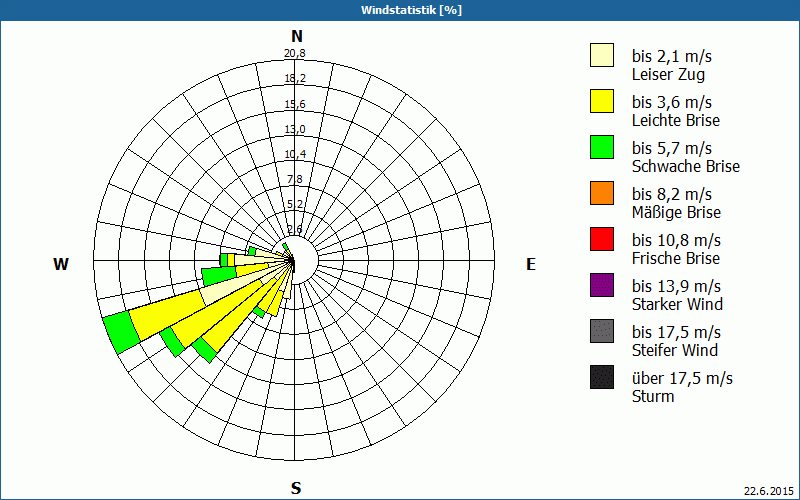The width and height of the screenshot is (800, 500).
Task: Click the green 5,7 m/s swatch
Action: (602, 147)
